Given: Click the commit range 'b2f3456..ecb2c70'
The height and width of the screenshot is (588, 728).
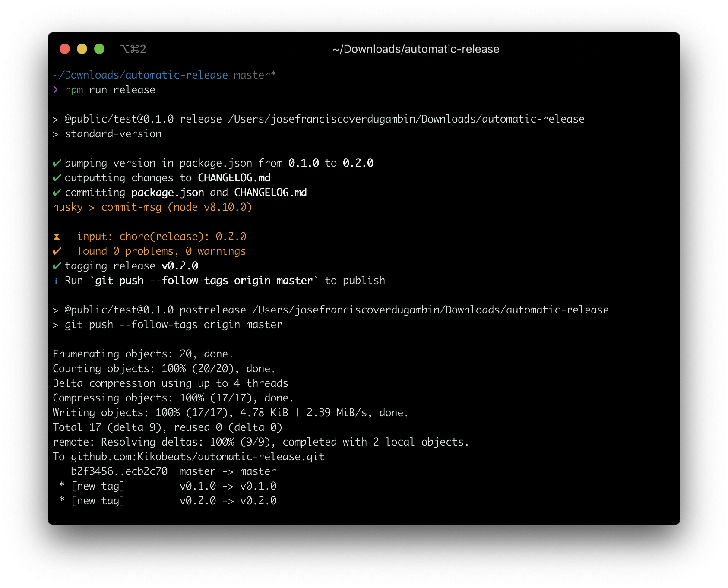Looking at the screenshot, I should pos(119,471).
